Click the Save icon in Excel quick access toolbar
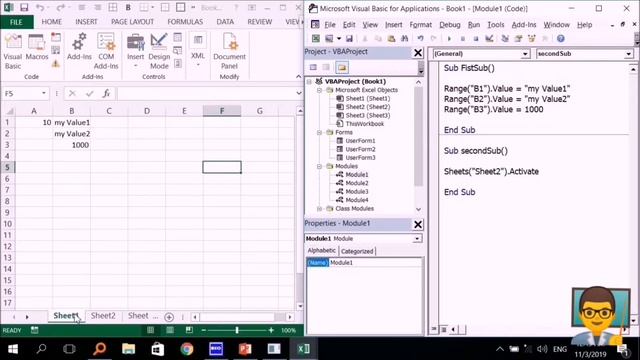Viewport: 640px width, 360px height. (24, 7)
